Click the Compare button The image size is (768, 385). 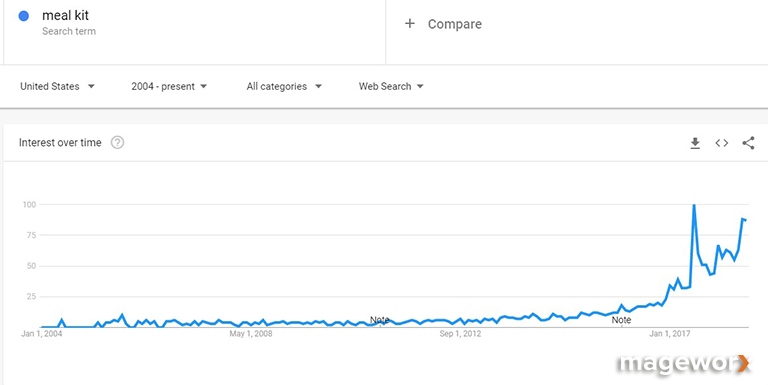point(443,24)
